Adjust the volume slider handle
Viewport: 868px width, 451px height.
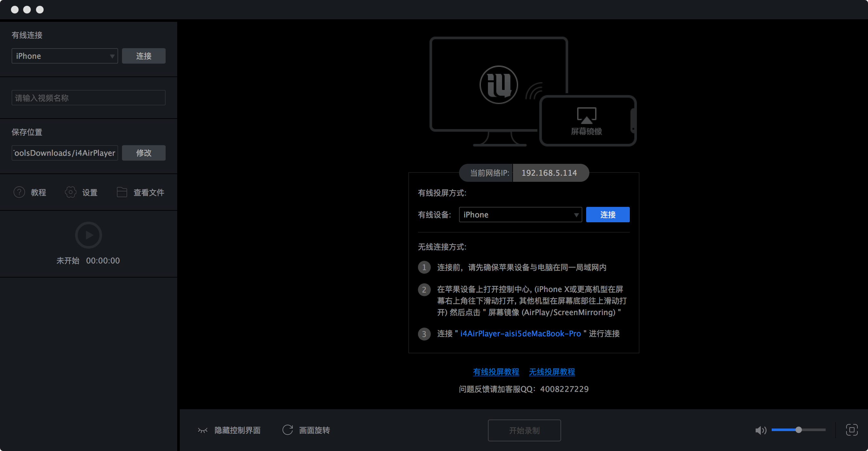798,430
